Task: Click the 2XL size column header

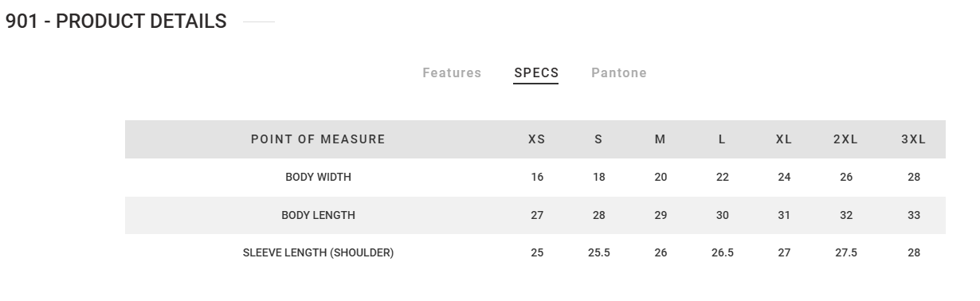Action: [x=846, y=139]
